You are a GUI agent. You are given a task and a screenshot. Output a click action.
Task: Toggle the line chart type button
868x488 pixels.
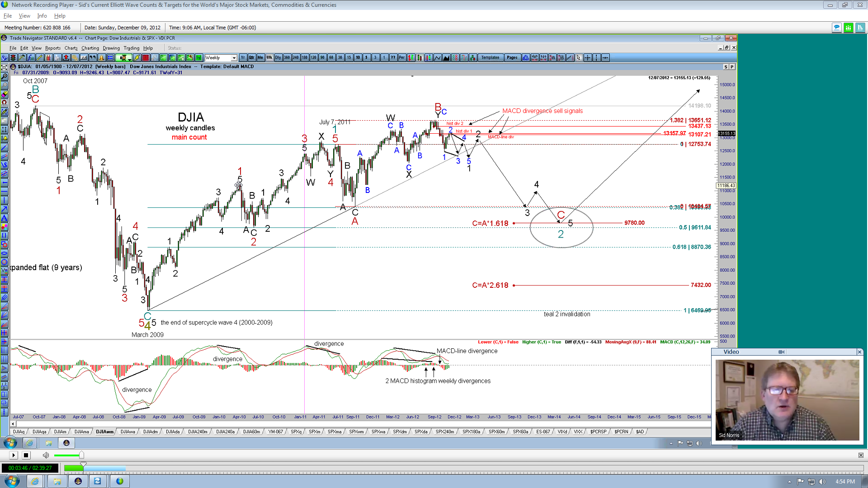pos(438,58)
